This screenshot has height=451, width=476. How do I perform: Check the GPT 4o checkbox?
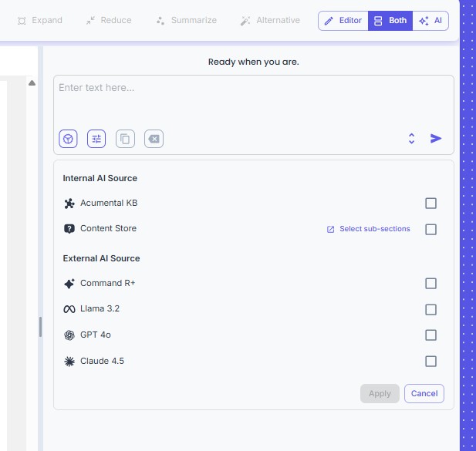click(x=430, y=335)
